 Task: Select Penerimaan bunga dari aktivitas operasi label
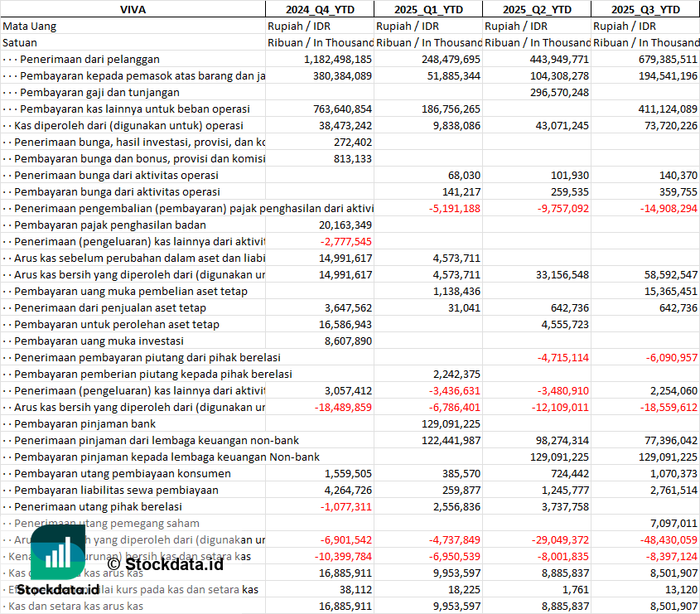[x=116, y=175]
